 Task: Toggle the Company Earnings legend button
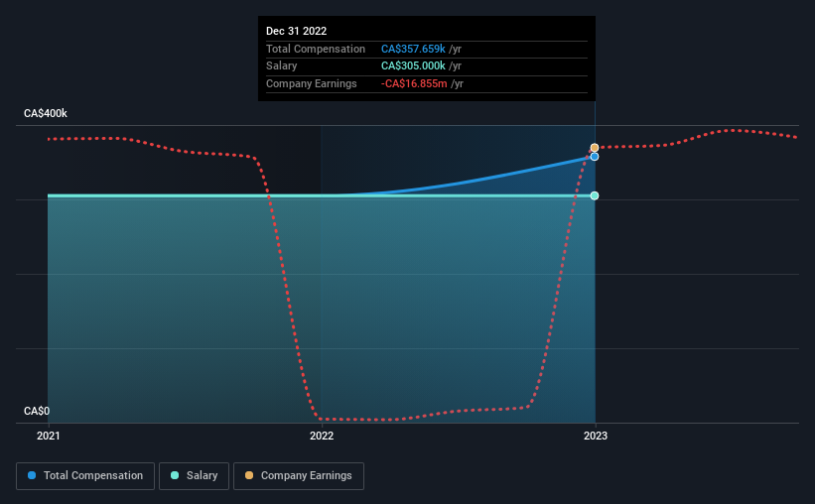pos(299,476)
